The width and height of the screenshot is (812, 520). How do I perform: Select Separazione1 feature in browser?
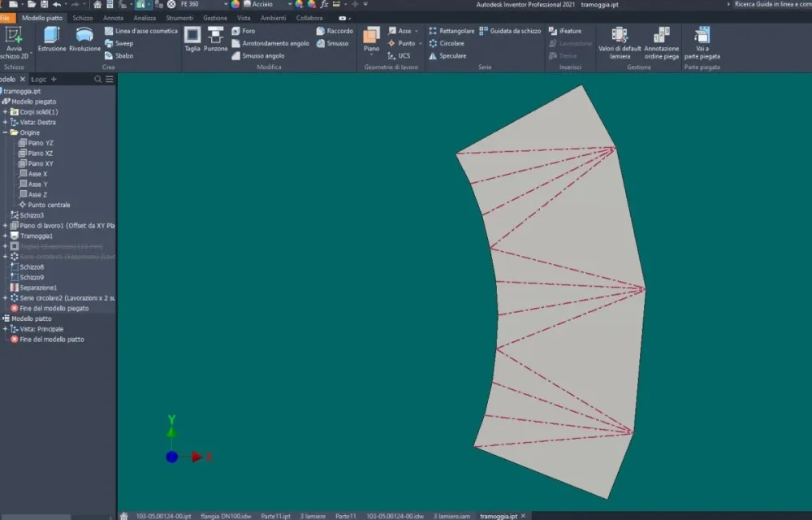[x=33, y=288]
